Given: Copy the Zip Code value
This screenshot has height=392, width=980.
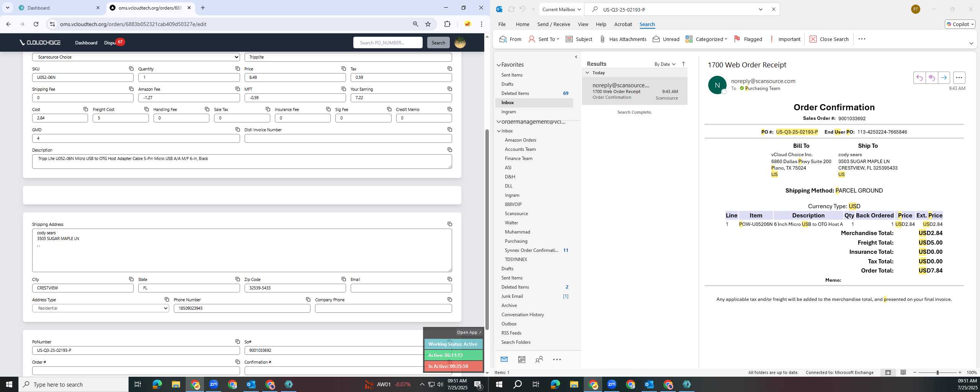Looking at the screenshot, I should pyautogui.click(x=343, y=279).
